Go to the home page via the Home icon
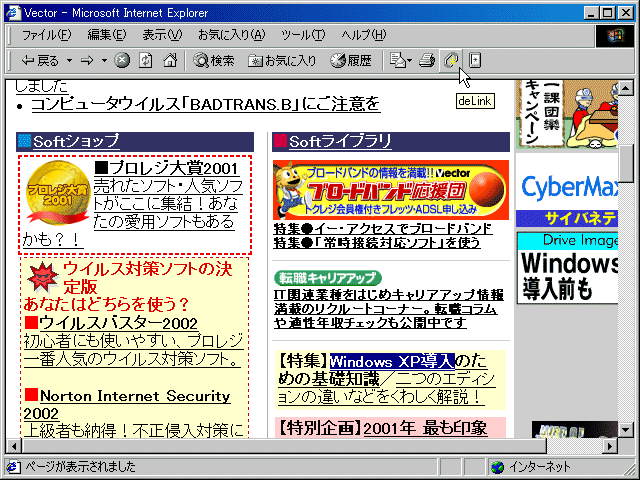The height and width of the screenshot is (480, 640). (x=170, y=61)
